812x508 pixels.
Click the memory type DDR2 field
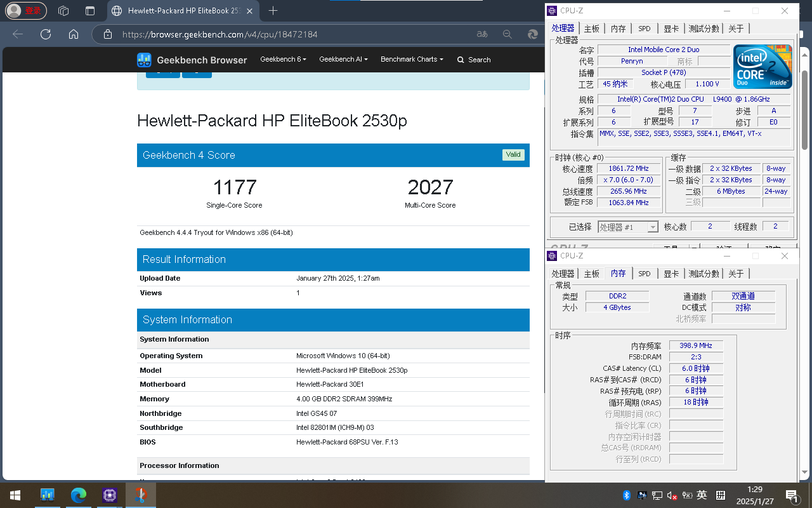tap(617, 296)
